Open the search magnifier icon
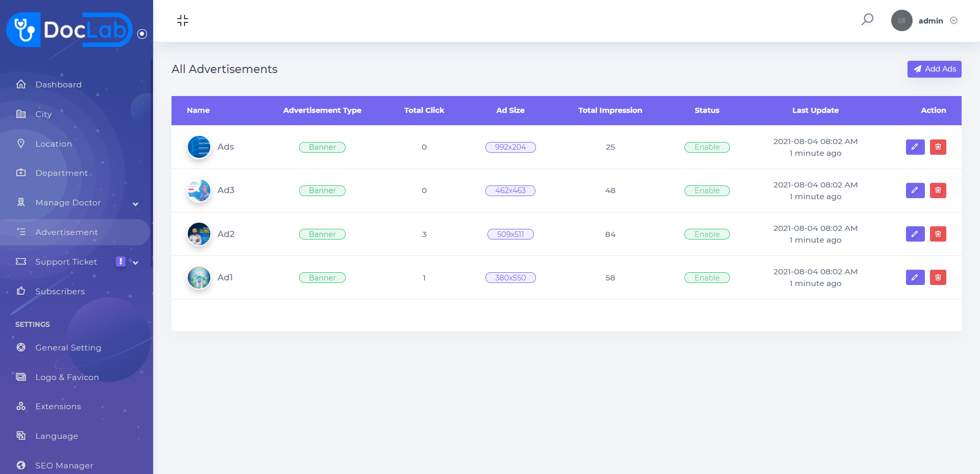This screenshot has height=474, width=980. [x=867, y=20]
